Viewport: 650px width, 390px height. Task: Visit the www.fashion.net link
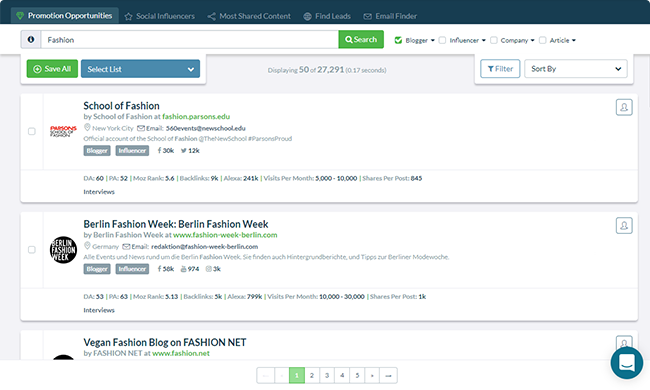click(181, 353)
